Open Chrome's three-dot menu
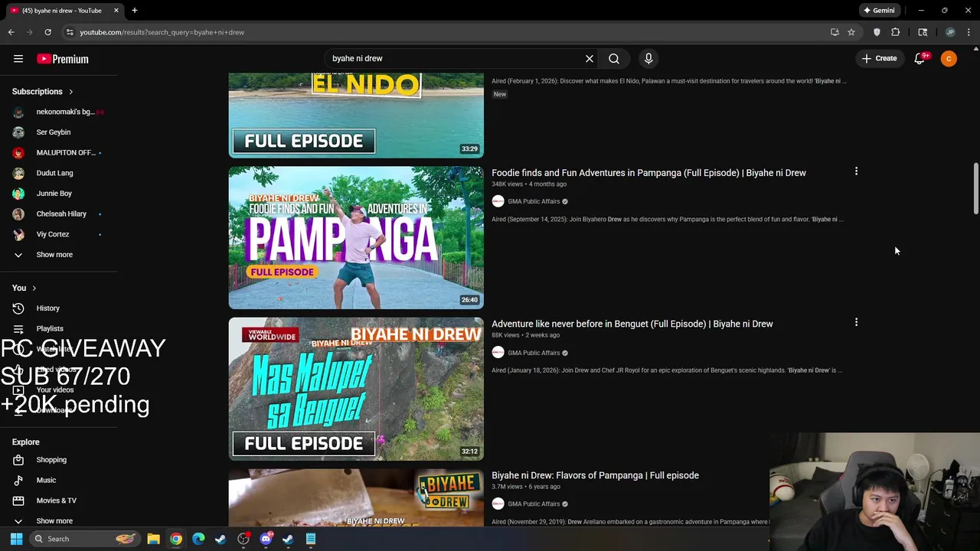This screenshot has width=980, height=551. (x=969, y=32)
